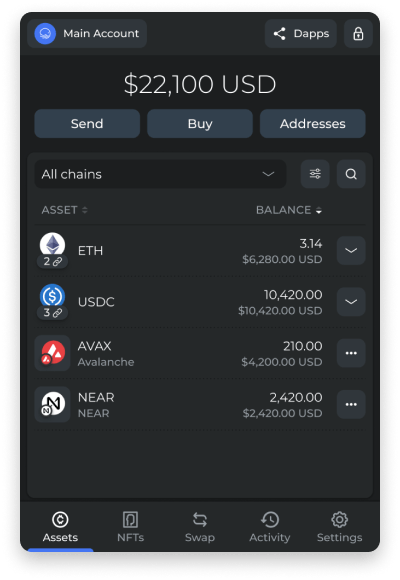Click the AVAX Avalanche logo

coord(53,353)
